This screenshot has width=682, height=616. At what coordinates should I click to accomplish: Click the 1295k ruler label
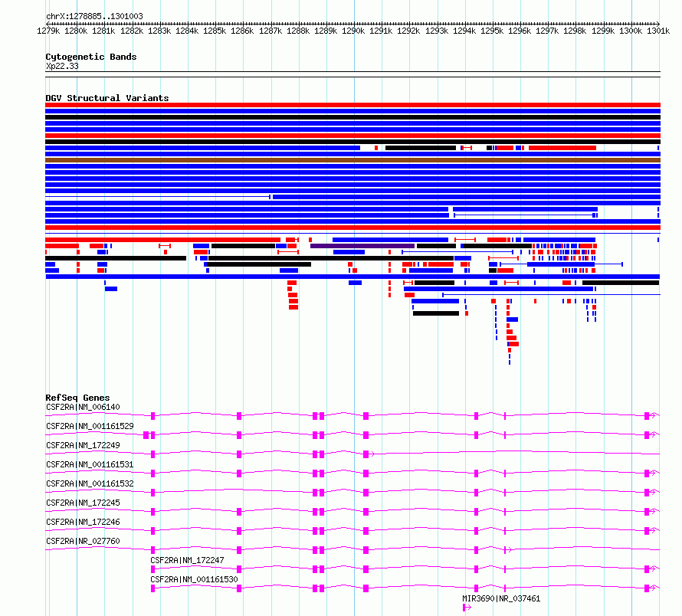coord(492,31)
